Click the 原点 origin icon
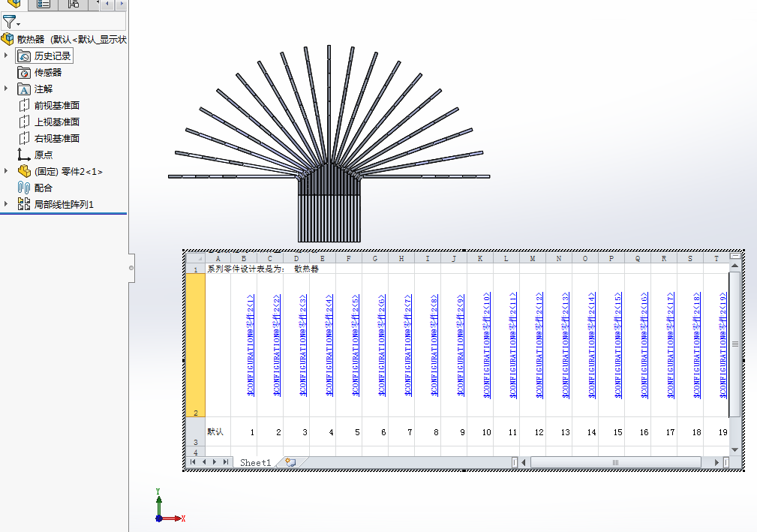The image size is (757, 532). pyautogui.click(x=24, y=155)
